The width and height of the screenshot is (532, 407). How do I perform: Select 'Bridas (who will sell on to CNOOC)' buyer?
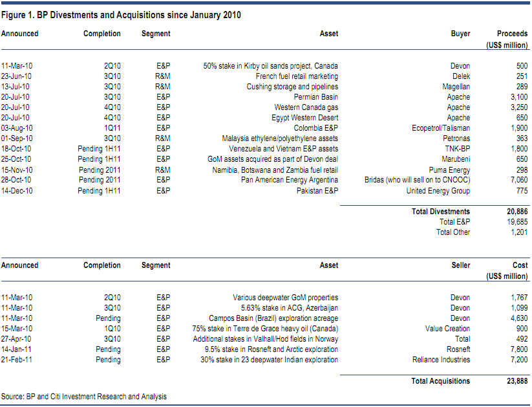418,180
